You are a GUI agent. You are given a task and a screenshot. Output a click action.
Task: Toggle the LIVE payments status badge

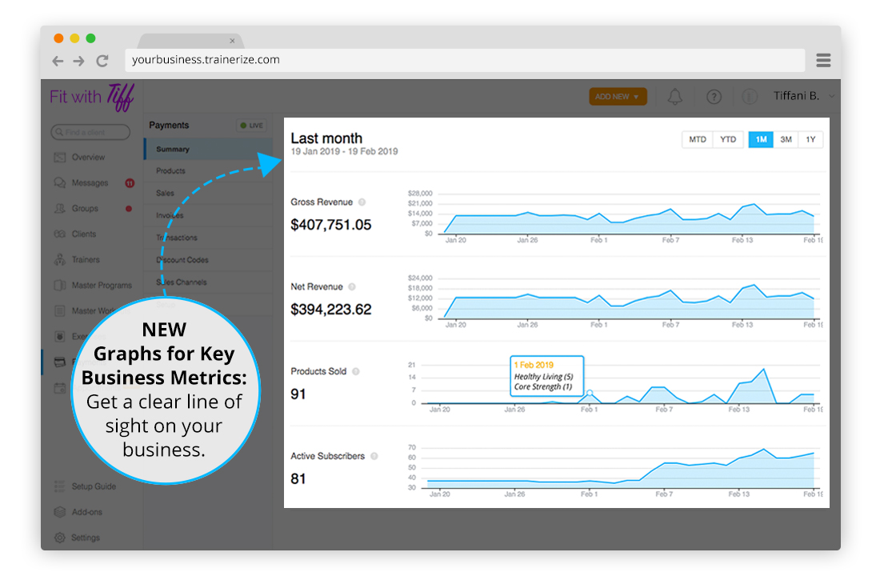251,126
